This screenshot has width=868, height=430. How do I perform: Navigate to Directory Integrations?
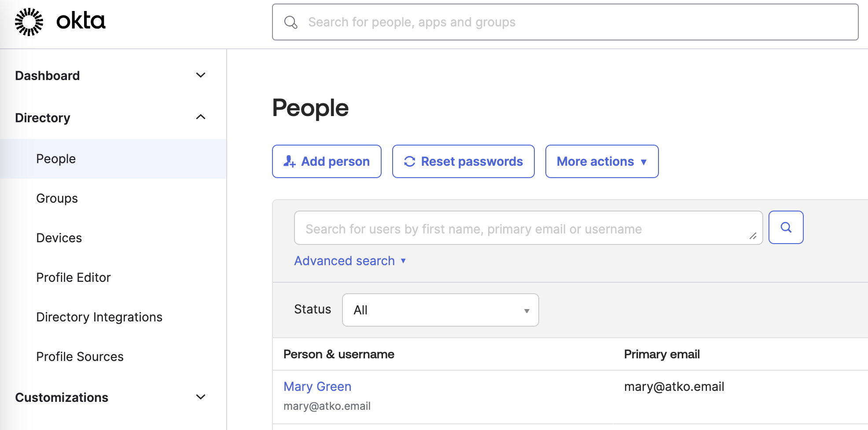point(99,317)
